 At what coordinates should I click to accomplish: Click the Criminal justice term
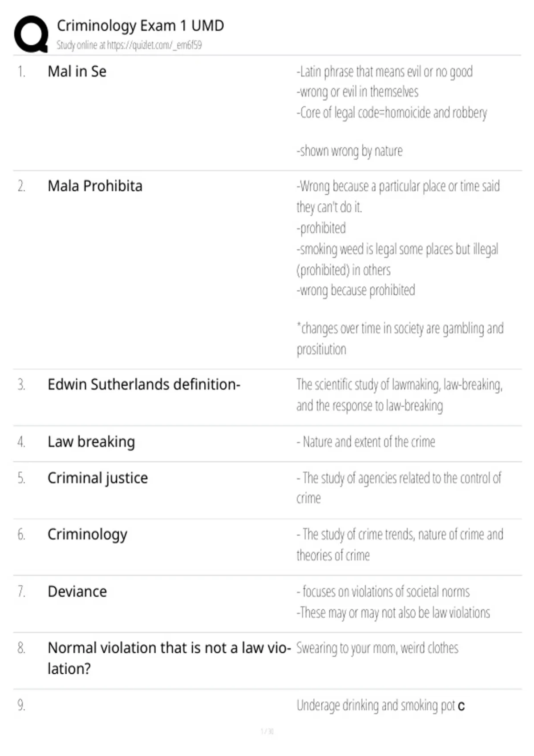[x=97, y=478]
